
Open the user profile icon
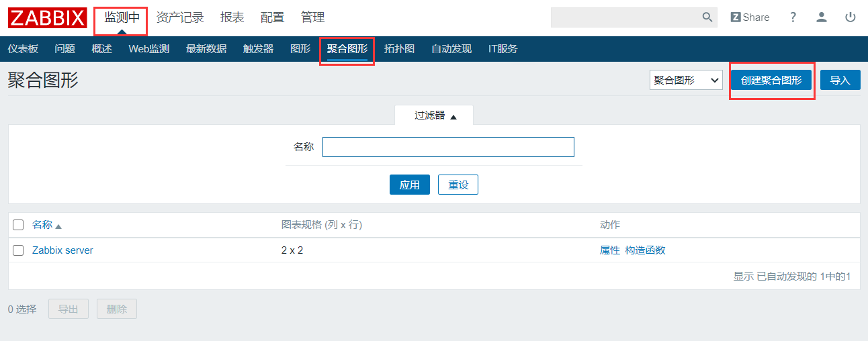point(822,17)
